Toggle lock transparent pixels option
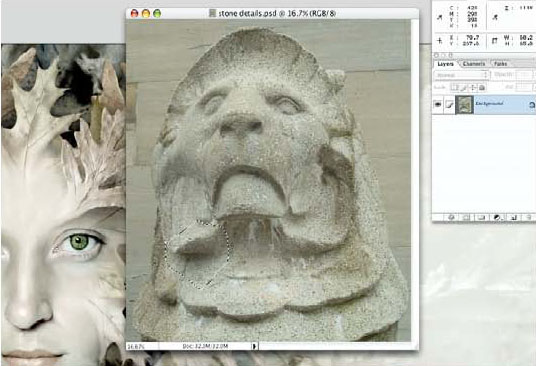 [454, 87]
